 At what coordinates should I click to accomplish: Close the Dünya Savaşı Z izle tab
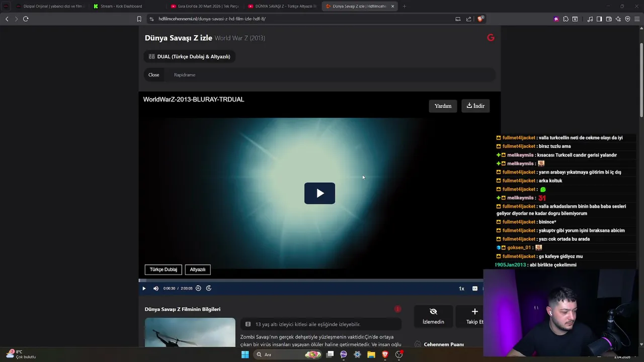click(x=392, y=6)
